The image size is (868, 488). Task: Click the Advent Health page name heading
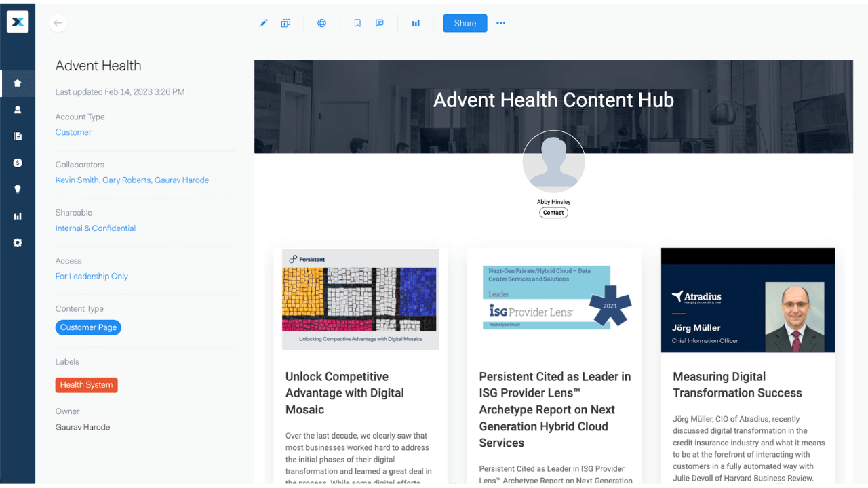pos(98,66)
